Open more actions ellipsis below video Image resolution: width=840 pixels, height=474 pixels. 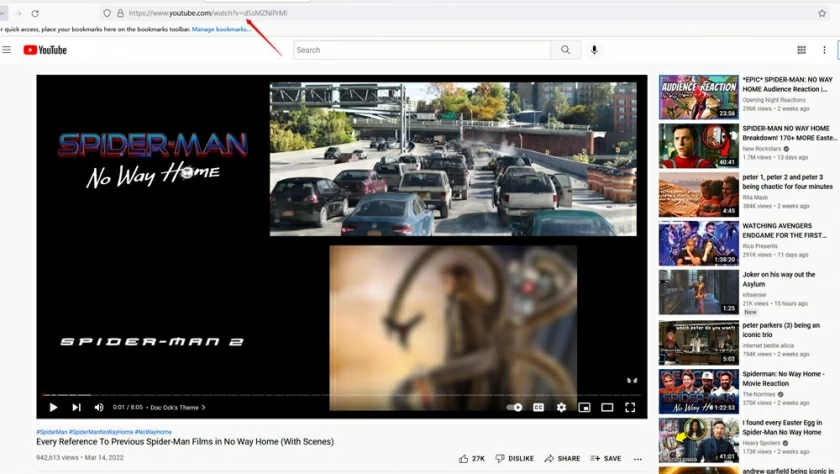pos(638,459)
